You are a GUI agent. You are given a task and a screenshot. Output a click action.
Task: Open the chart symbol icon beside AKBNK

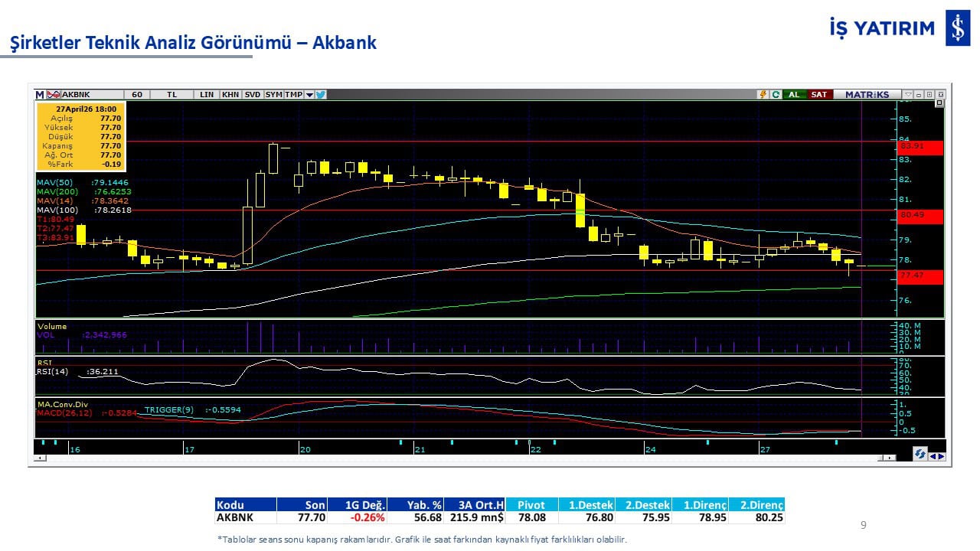(x=54, y=95)
